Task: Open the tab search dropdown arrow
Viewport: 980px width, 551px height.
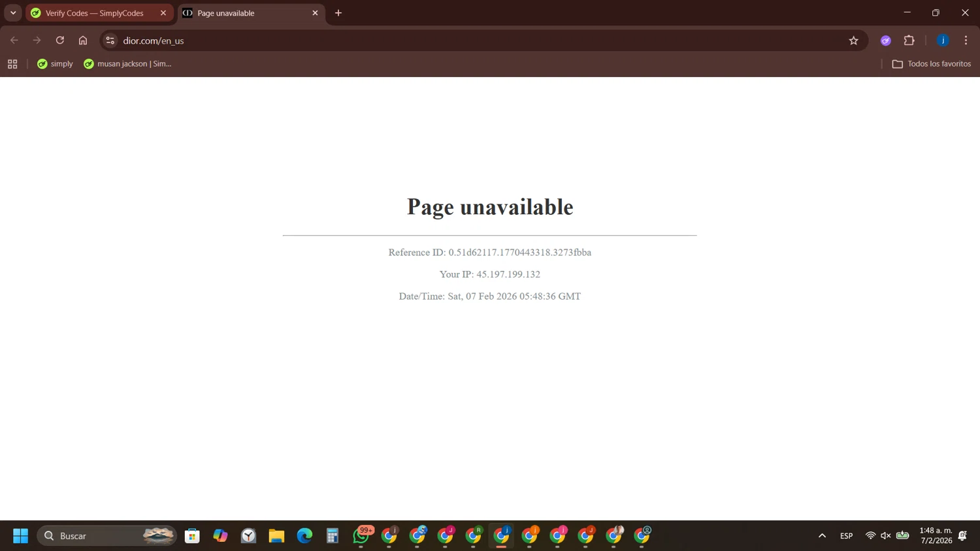Action: pos(13,13)
